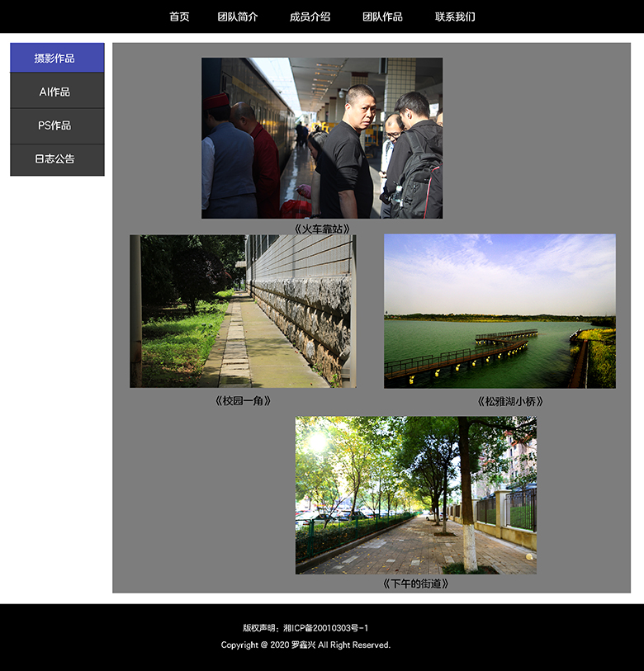The width and height of the screenshot is (644, 671).
Task: Open the 首页 navigation link
Action: pyautogui.click(x=179, y=17)
